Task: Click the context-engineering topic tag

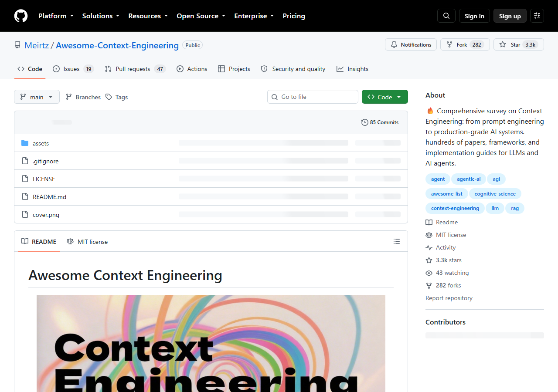Action: coord(455,208)
